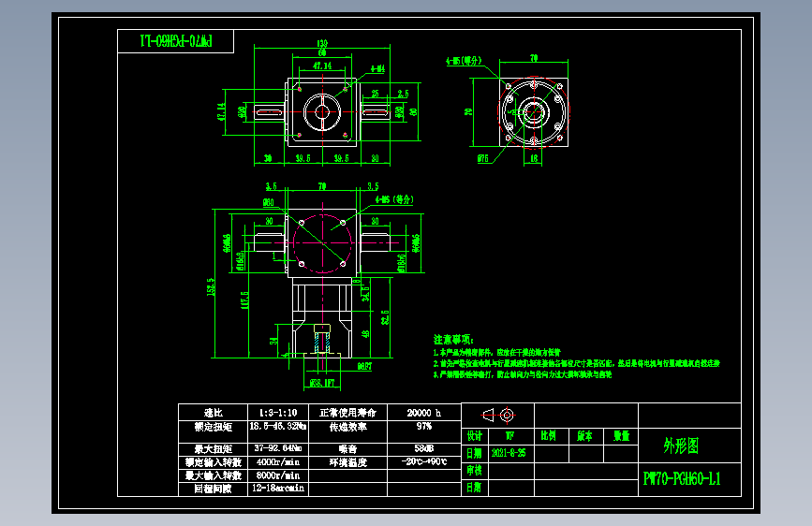Select the '18' dimension below the flange view

pyautogui.click(x=534, y=158)
